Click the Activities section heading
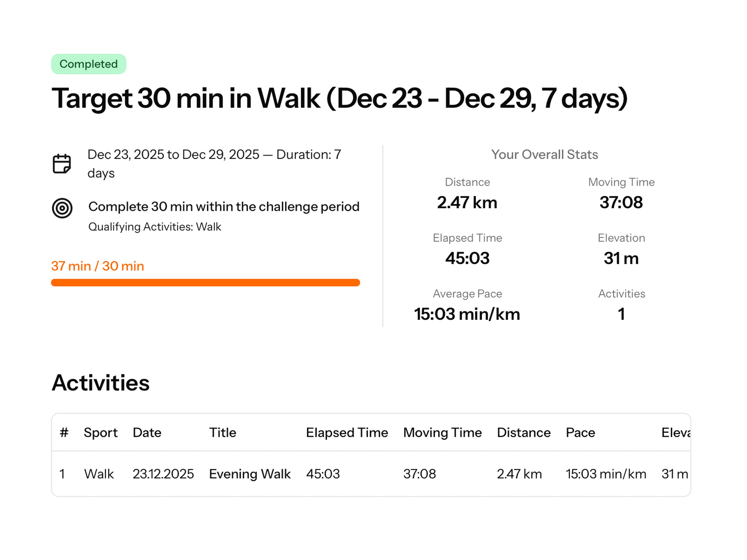This screenshot has width=747, height=560. pos(101,383)
